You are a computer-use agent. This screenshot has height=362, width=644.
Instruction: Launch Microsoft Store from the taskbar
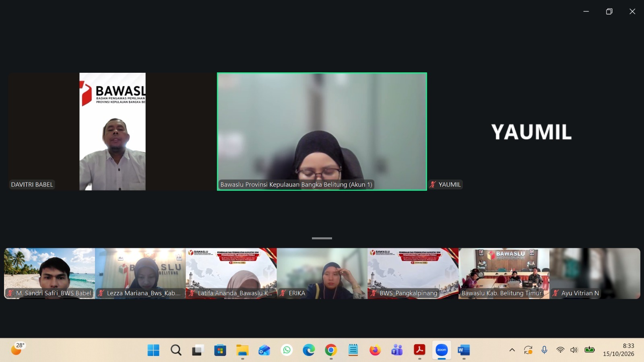[220, 350]
